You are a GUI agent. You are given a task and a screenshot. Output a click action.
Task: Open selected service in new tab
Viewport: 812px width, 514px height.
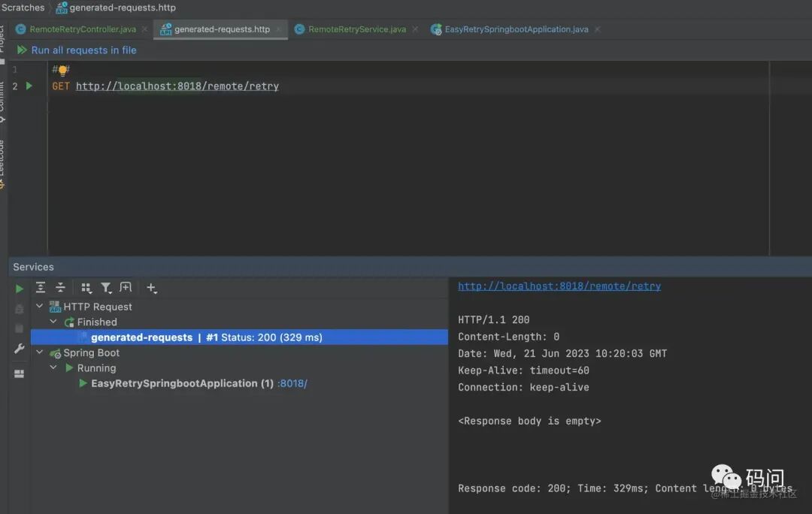[126, 287]
